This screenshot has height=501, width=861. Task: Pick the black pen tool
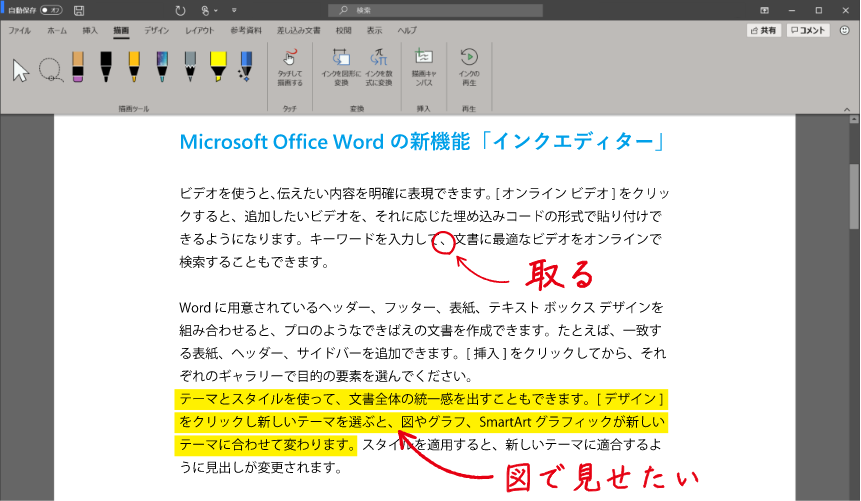pyautogui.click(x=106, y=66)
